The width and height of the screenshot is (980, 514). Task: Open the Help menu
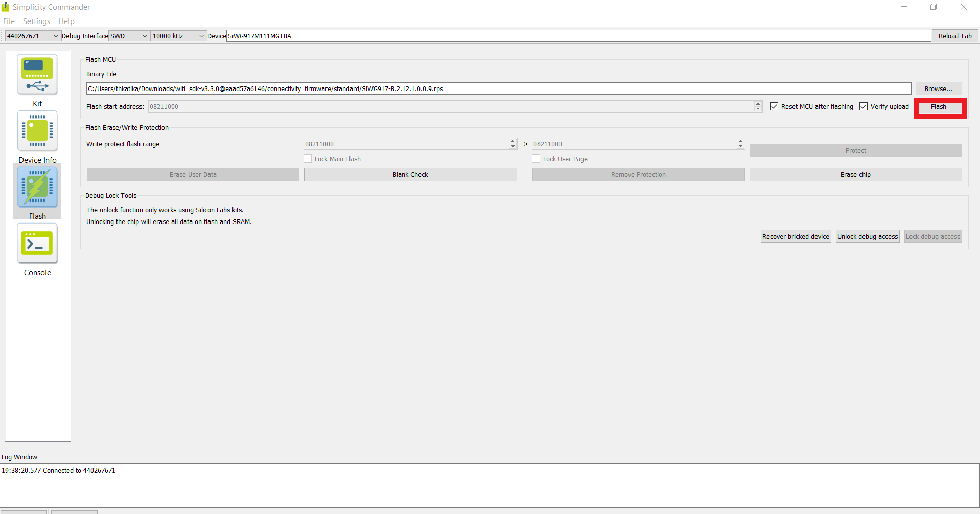click(66, 21)
